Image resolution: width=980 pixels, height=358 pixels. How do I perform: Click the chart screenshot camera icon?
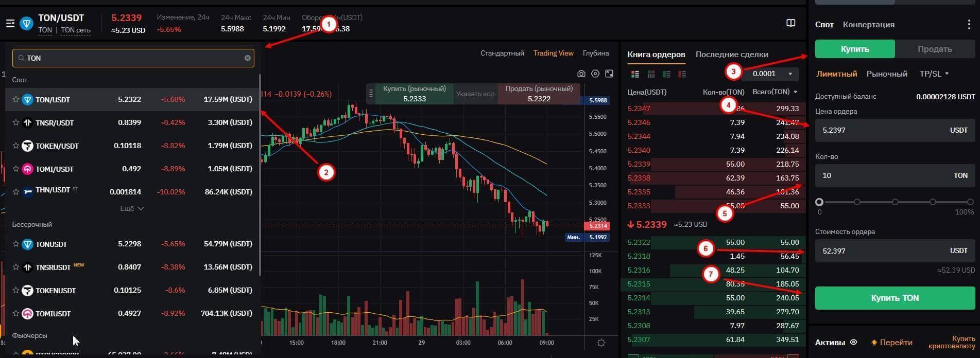581,74
